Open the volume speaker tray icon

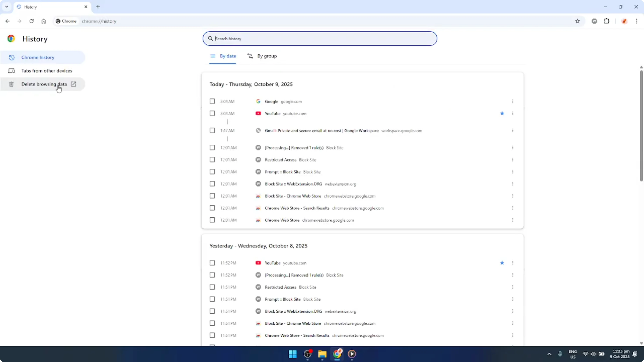tap(593, 354)
